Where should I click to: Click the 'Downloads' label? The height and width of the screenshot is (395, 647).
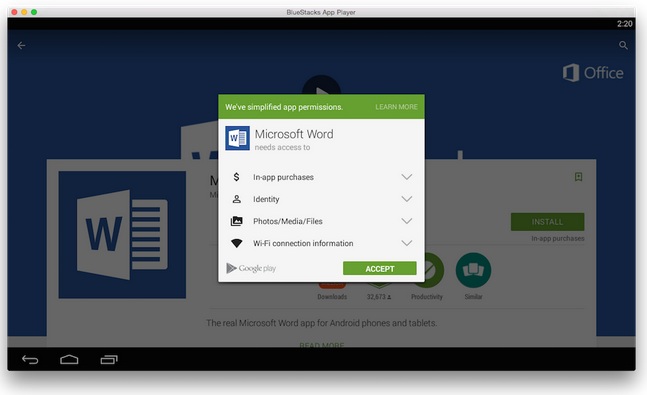(x=332, y=297)
